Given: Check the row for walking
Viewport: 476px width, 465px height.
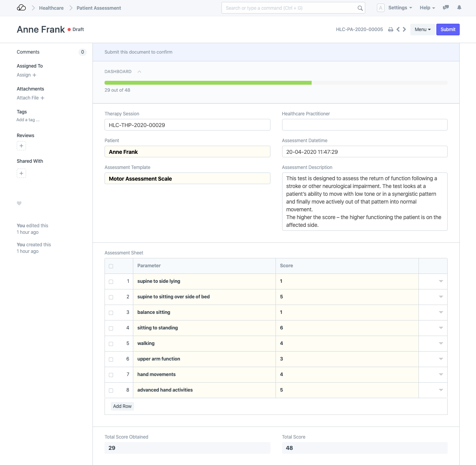Looking at the screenshot, I should [111, 343].
